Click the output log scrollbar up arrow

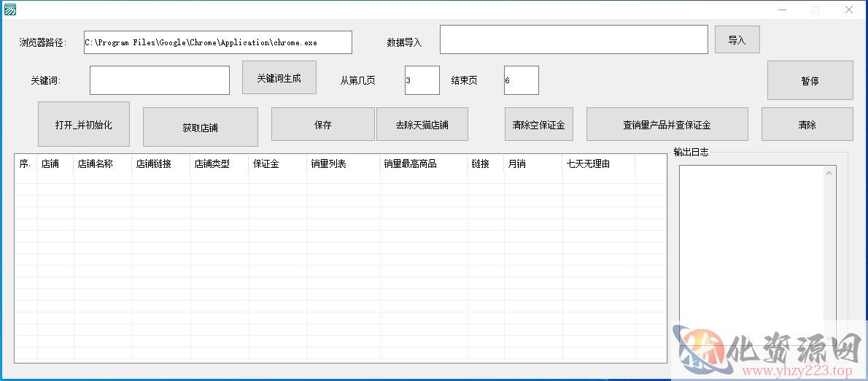(829, 173)
